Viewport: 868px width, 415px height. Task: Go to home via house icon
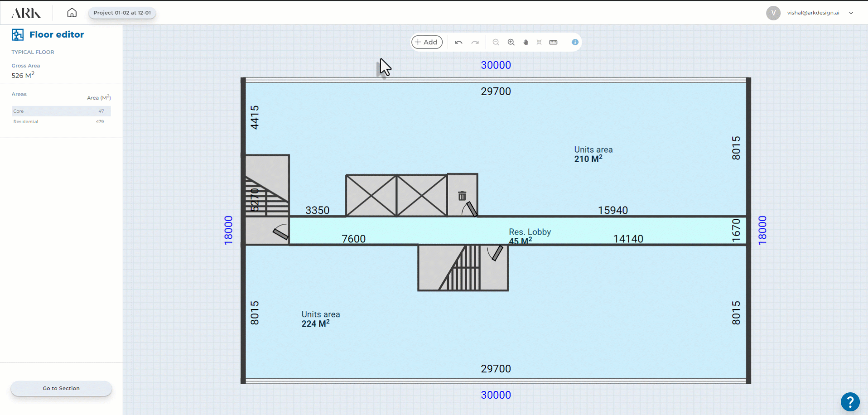[x=72, y=13]
